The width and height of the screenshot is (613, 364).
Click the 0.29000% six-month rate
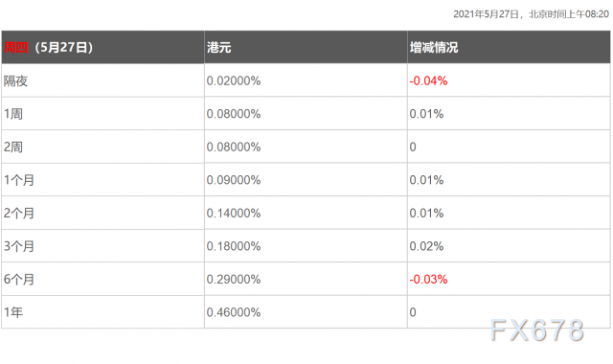coord(234,280)
